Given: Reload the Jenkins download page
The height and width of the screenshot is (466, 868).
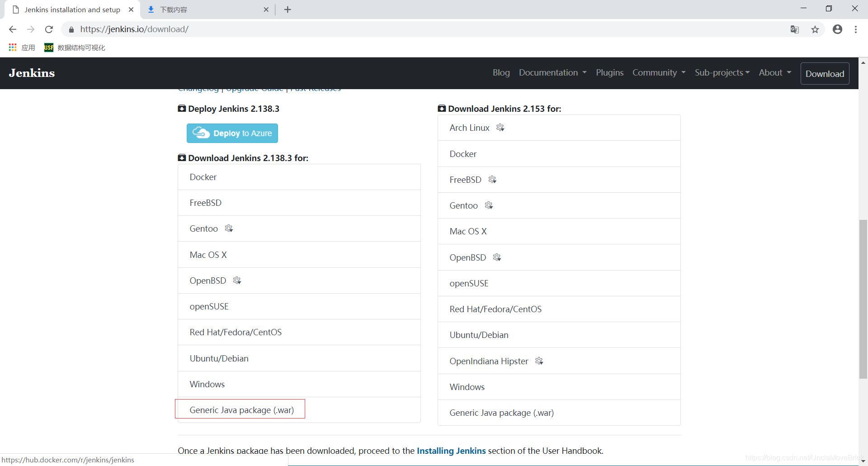Looking at the screenshot, I should coord(49,29).
